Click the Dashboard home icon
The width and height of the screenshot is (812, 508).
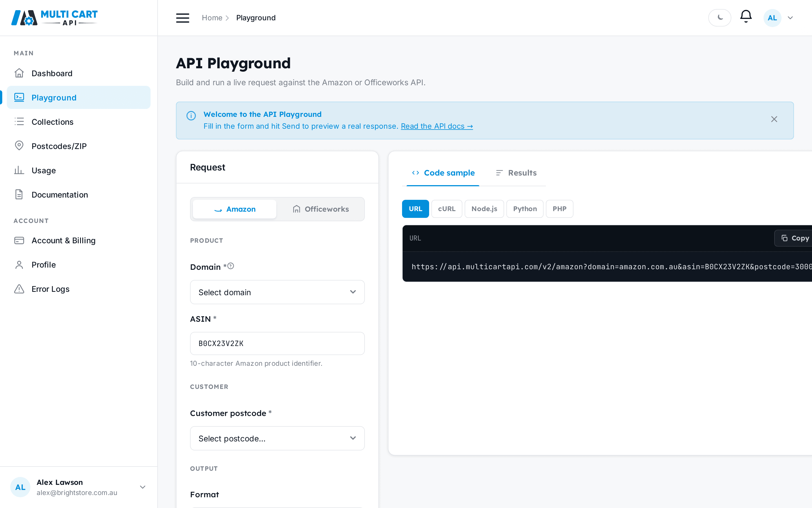click(x=19, y=73)
